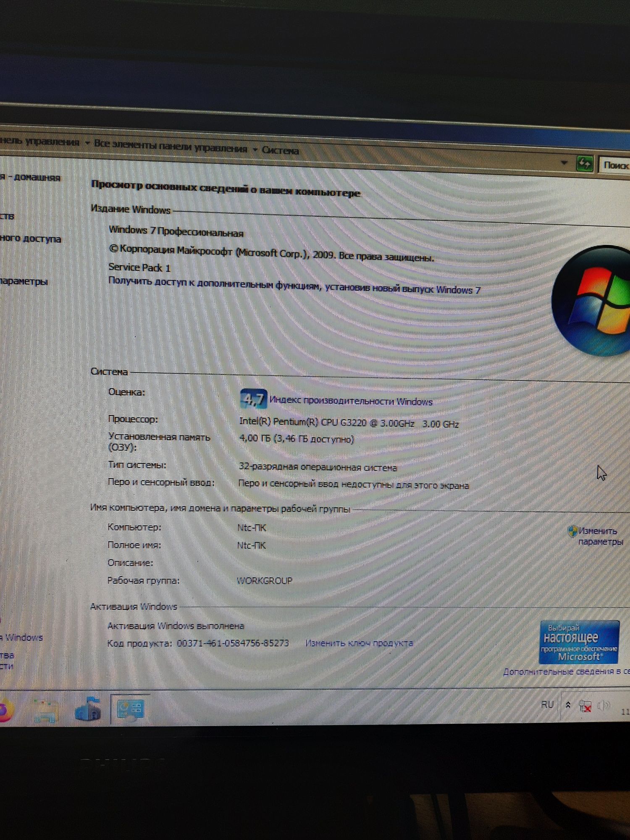630x840 pixels.
Task: Activate the System window taskbar button
Action: (131, 709)
